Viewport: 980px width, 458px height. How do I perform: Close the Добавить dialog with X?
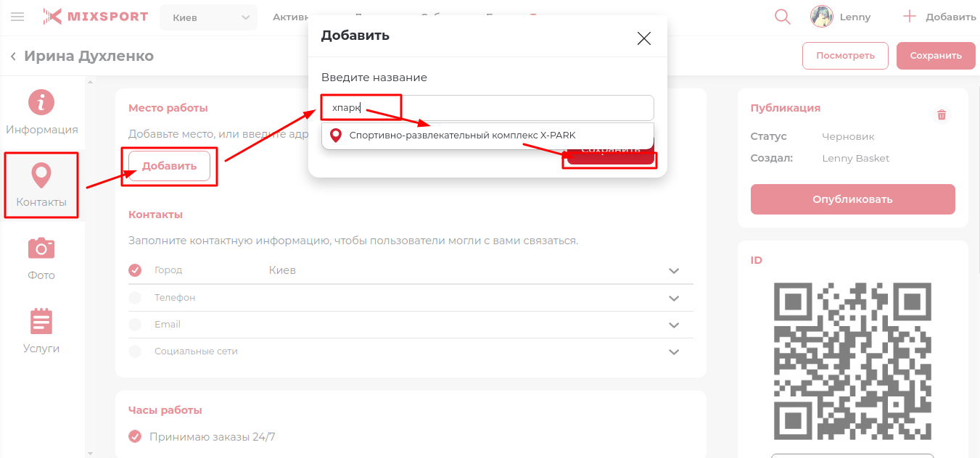pos(643,38)
